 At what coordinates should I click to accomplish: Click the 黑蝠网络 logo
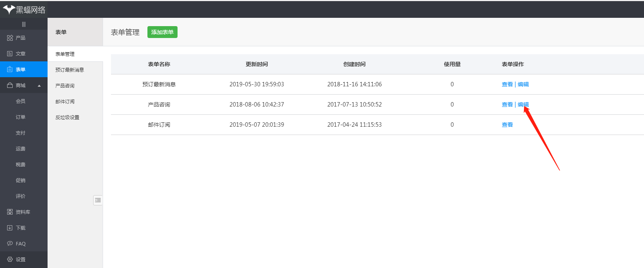point(24,10)
